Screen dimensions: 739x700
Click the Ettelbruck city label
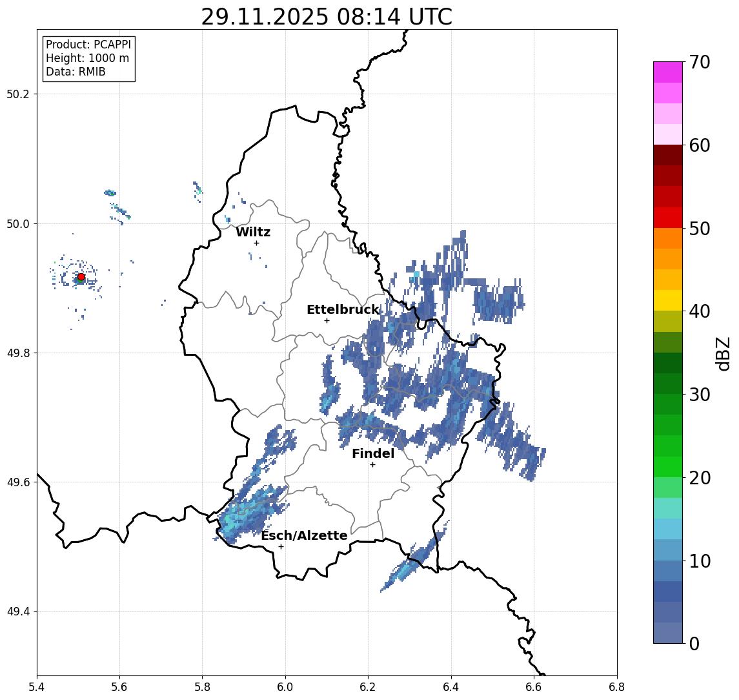coord(343,309)
